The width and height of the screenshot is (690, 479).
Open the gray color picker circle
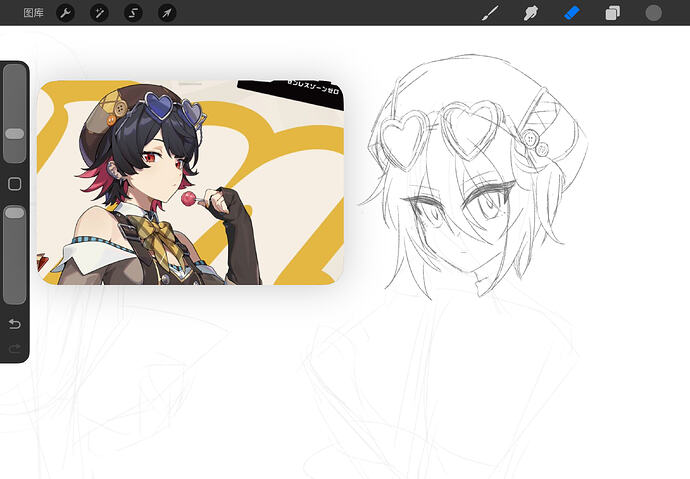coord(653,13)
